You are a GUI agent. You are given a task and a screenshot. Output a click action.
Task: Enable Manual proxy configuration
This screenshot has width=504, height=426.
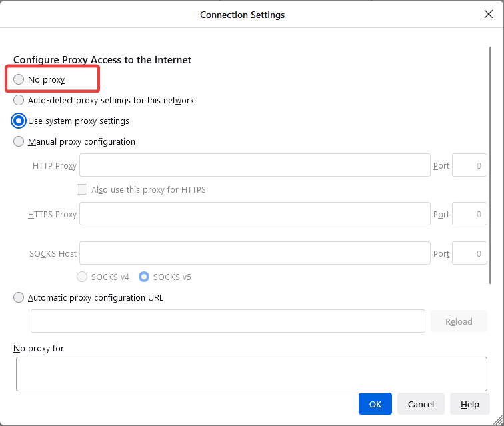tap(19, 142)
